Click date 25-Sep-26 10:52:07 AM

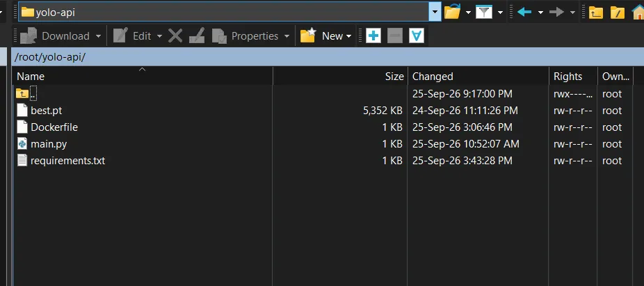466,144
